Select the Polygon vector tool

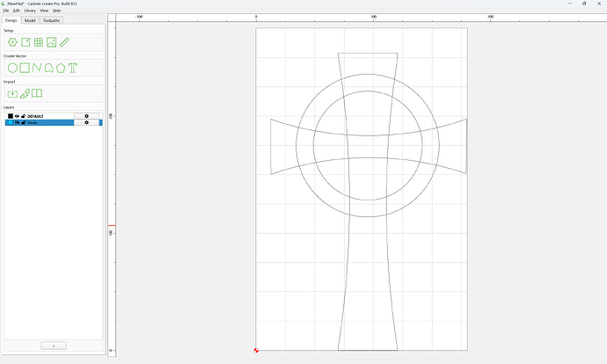pyautogui.click(x=61, y=68)
